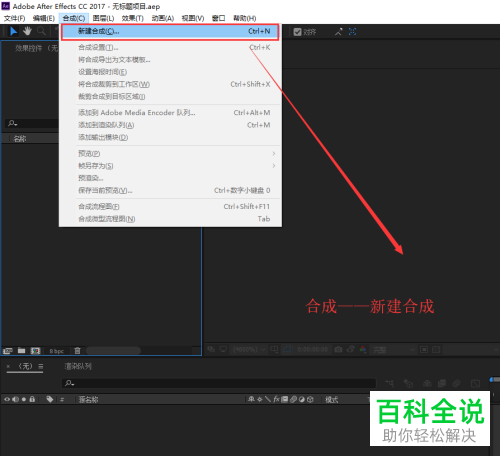Close the (无) timeline tab
This screenshot has height=456, width=500.
tap(8, 366)
